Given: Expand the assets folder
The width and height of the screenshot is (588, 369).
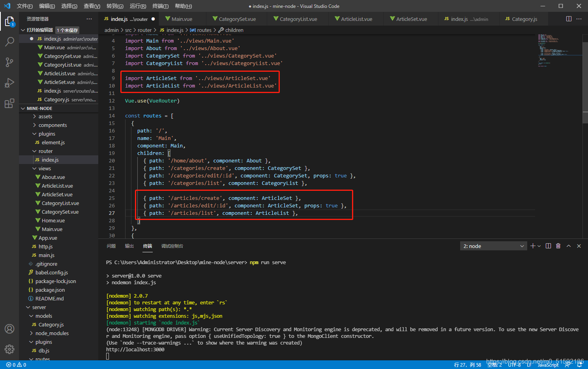Looking at the screenshot, I should tap(45, 116).
